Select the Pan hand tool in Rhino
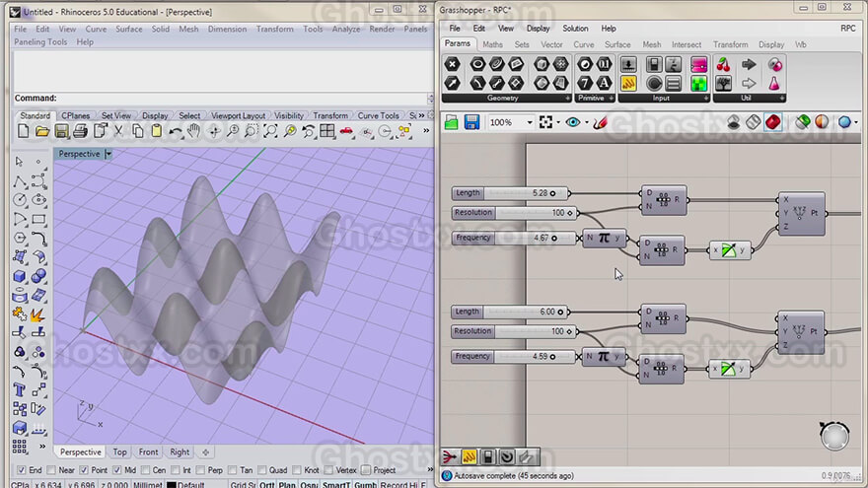868x488 pixels. pos(193,131)
